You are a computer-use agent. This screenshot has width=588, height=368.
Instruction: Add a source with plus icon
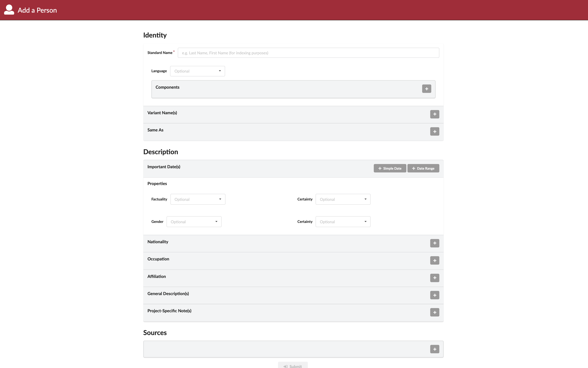point(435,349)
